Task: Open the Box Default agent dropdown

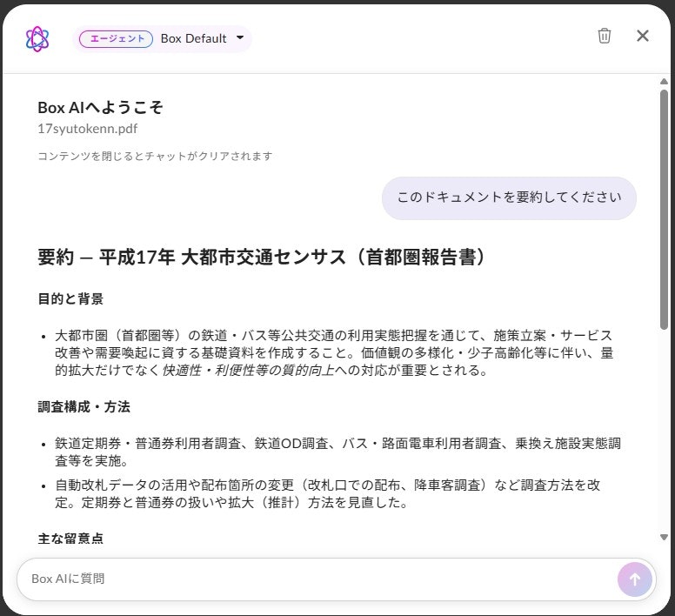Action: pos(163,39)
